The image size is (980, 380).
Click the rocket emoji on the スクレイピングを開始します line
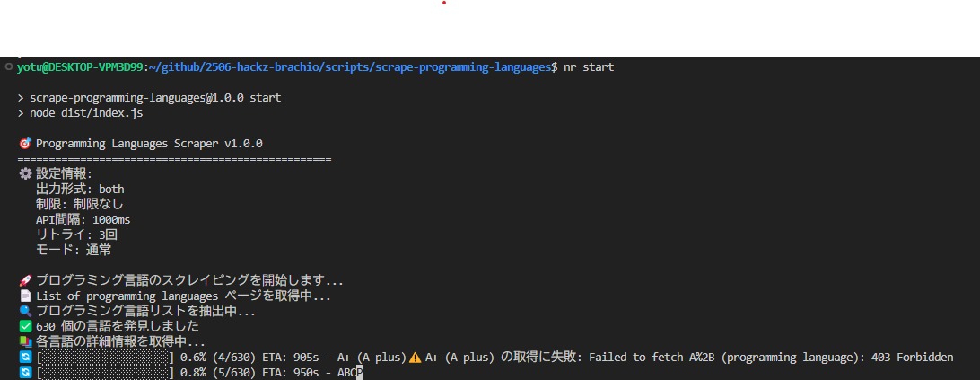[x=26, y=280]
